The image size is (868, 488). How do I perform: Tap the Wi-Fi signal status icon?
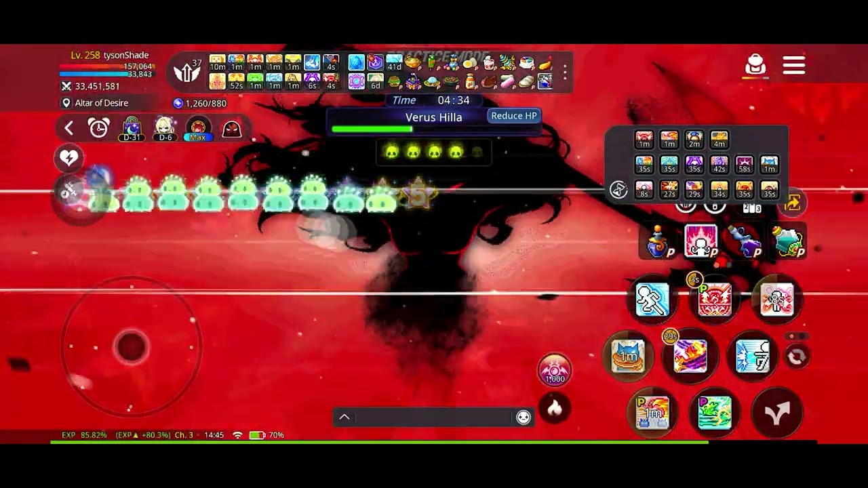(x=237, y=435)
